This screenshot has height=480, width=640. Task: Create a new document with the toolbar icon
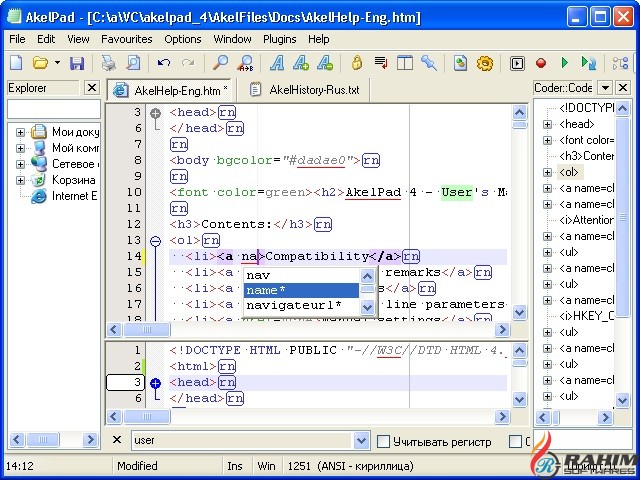[16, 63]
